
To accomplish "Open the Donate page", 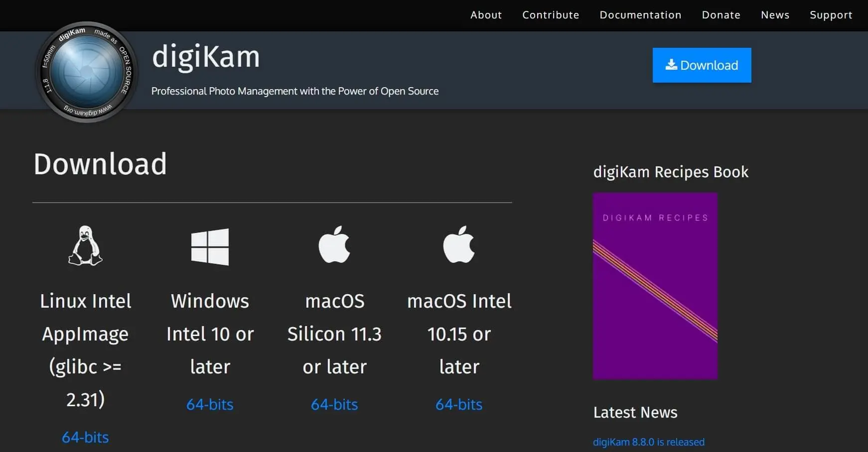I will [x=721, y=15].
